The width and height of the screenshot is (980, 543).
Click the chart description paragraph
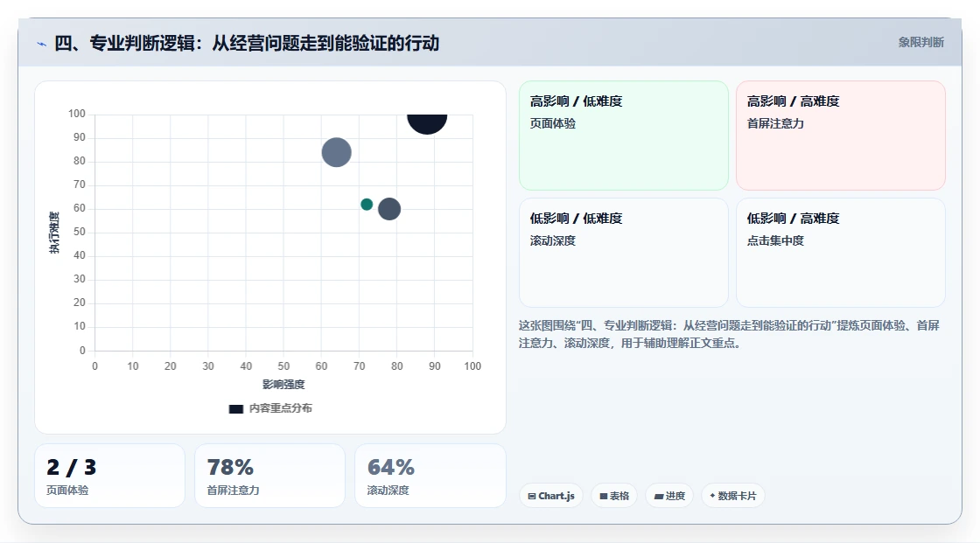click(x=730, y=334)
